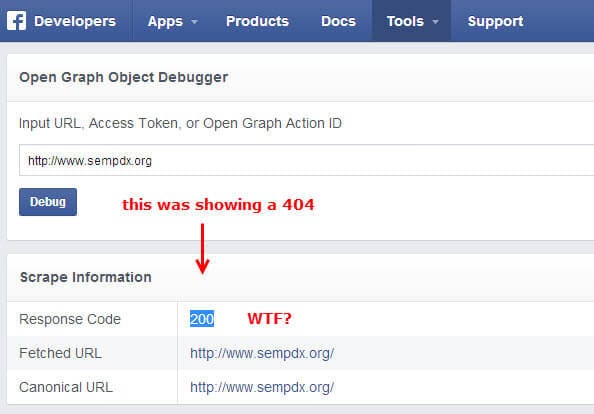
Task: Go to the Products page
Action: click(x=257, y=21)
